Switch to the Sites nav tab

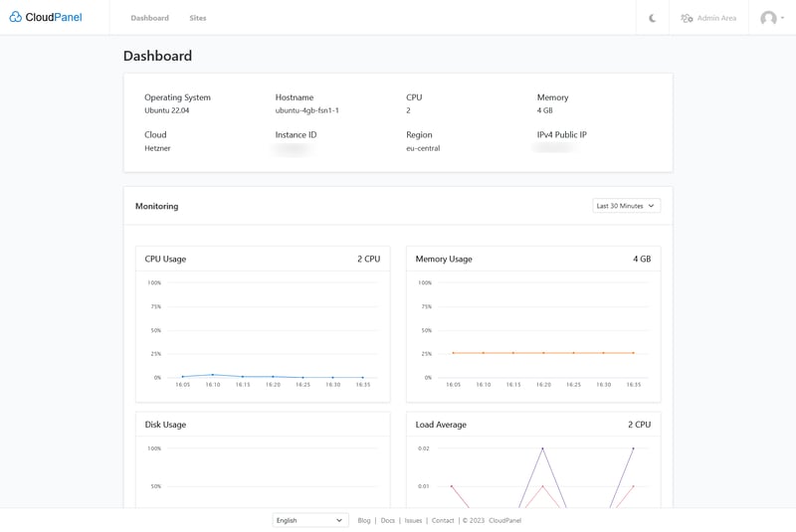pyautogui.click(x=198, y=18)
